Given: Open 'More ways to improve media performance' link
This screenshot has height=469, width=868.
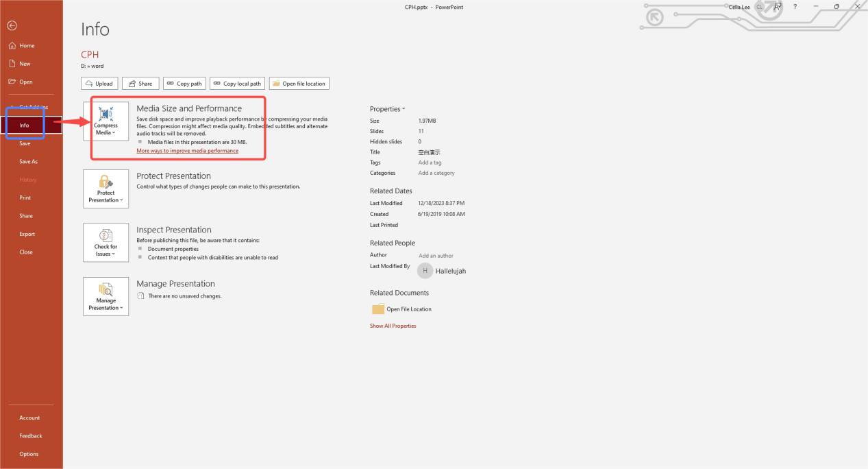Looking at the screenshot, I should (187, 150).
